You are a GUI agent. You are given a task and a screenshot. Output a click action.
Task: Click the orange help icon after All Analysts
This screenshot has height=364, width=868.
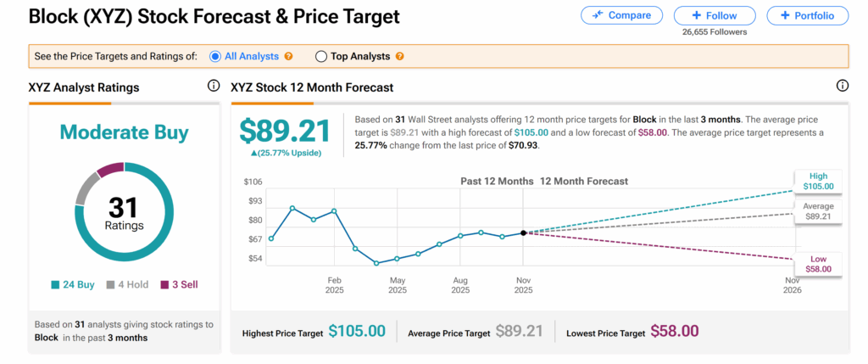coord(289,57)
